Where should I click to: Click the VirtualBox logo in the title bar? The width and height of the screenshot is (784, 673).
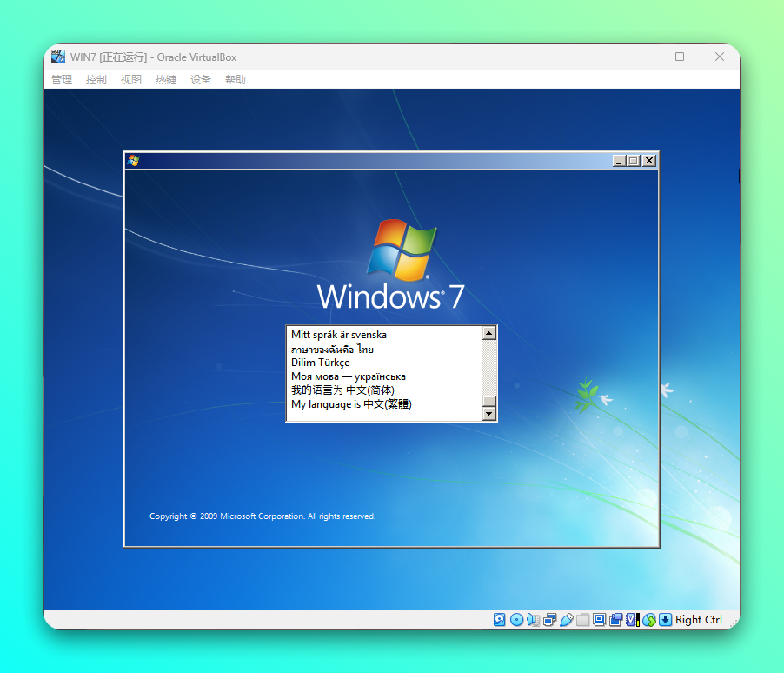(57, 56)
